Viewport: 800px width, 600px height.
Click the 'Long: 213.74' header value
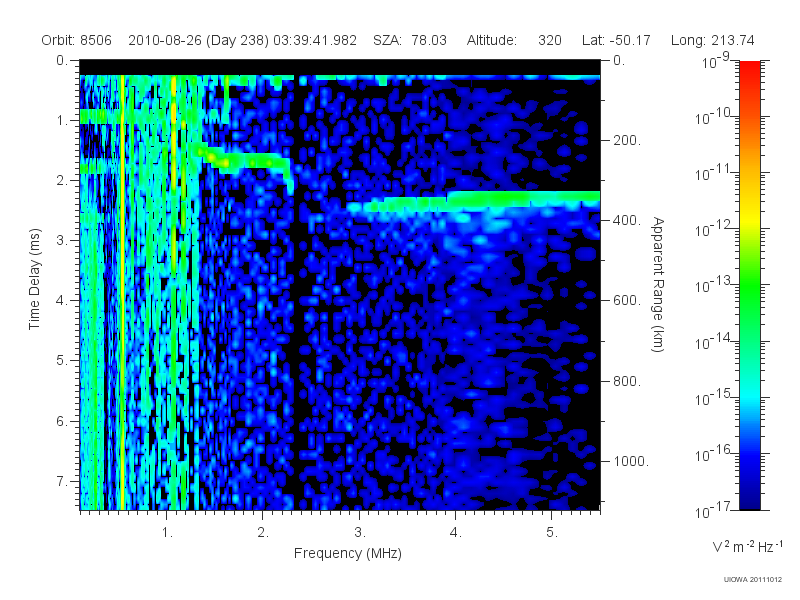pos(712,40)
